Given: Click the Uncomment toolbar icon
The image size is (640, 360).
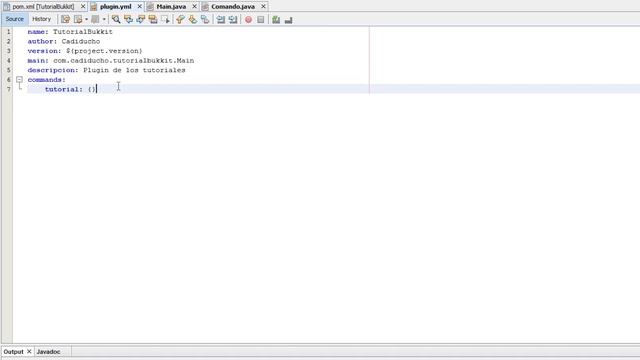Looking at the screenshot, I should click(289, 19).
